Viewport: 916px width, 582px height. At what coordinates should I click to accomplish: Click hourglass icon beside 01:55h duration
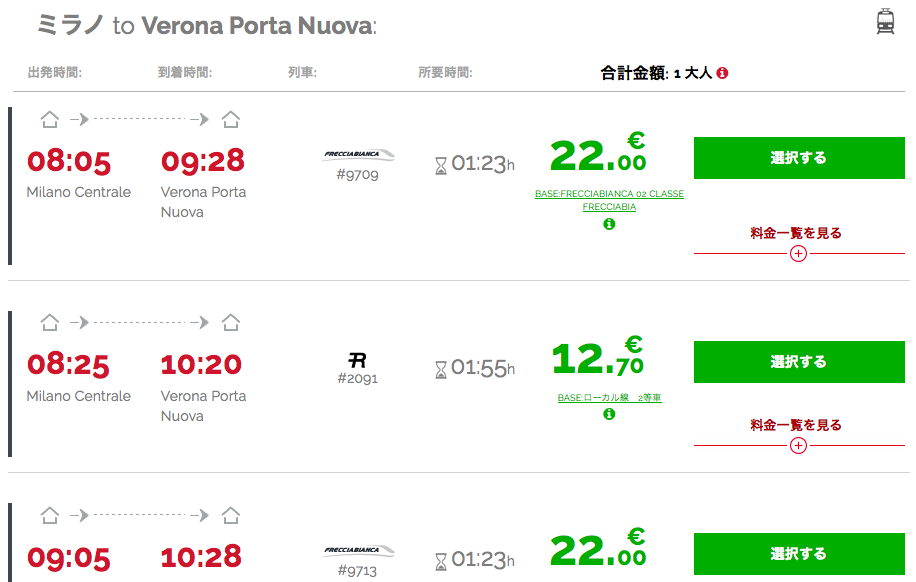pyautogui.click(x=440, y=369)
